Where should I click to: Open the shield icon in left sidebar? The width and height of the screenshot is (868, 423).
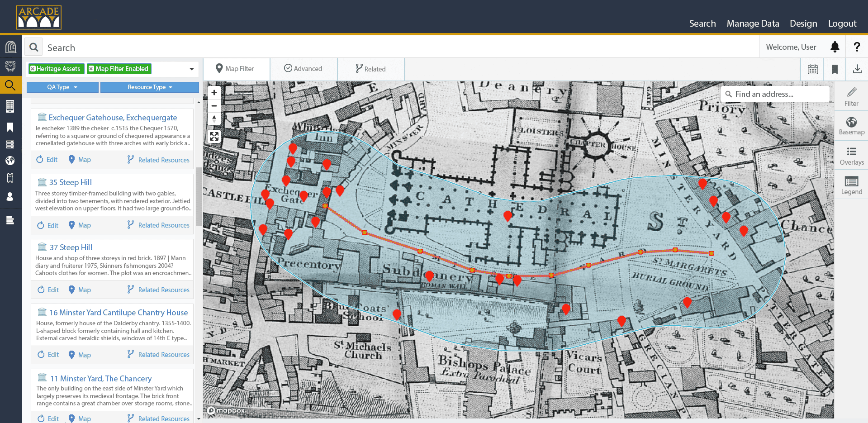pos(10,66)
